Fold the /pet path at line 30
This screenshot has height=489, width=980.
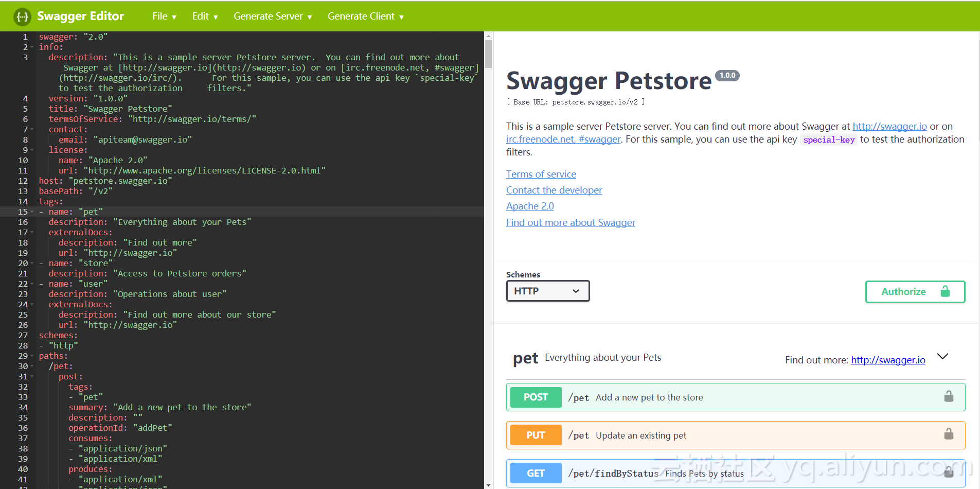point(32,366)
